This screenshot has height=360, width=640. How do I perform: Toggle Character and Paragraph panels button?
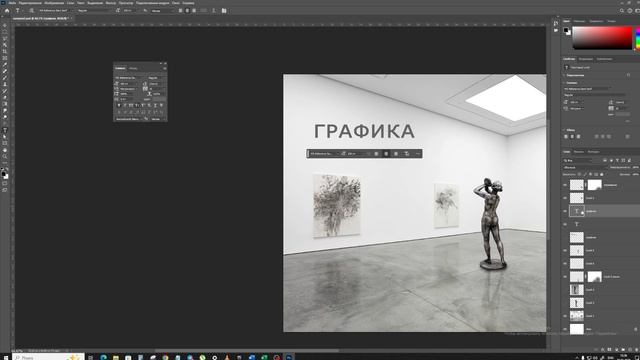tap(224, 11)
